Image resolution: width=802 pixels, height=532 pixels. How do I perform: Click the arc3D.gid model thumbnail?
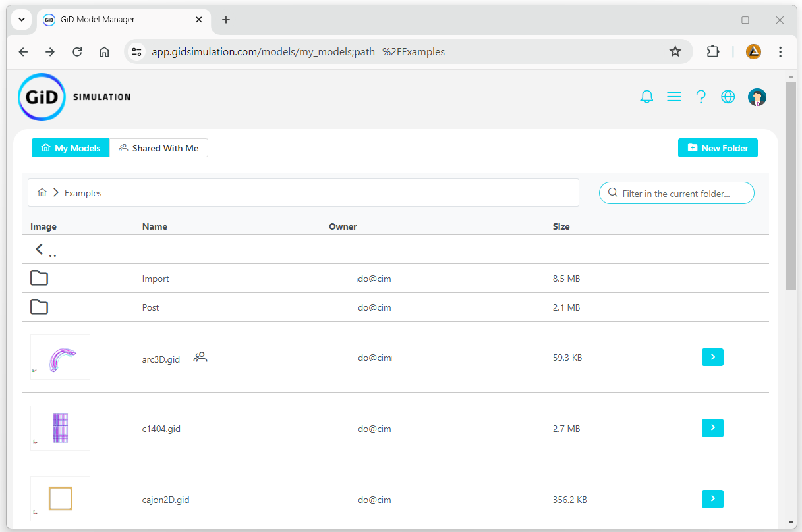pyautogui.click(x=60, y=358)
